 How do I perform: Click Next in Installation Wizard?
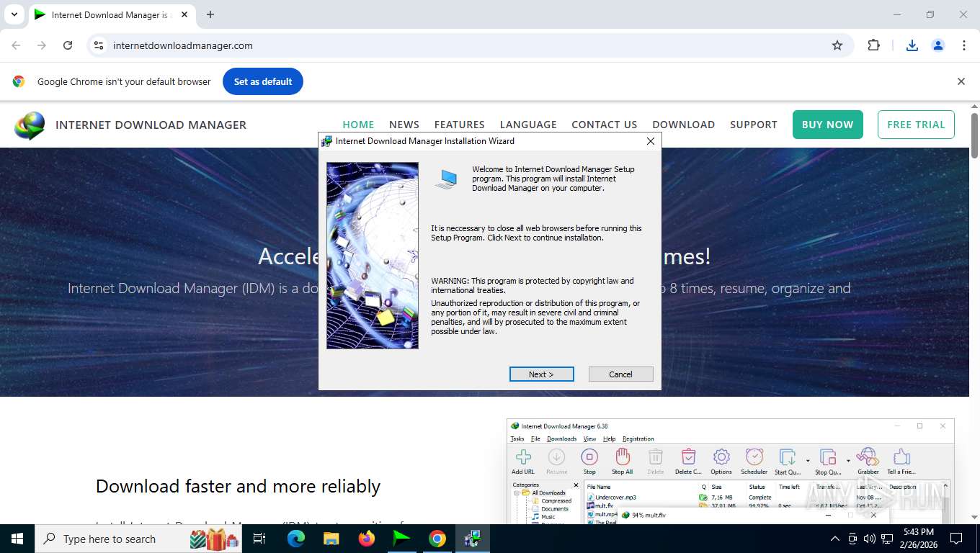pos(542,374)
